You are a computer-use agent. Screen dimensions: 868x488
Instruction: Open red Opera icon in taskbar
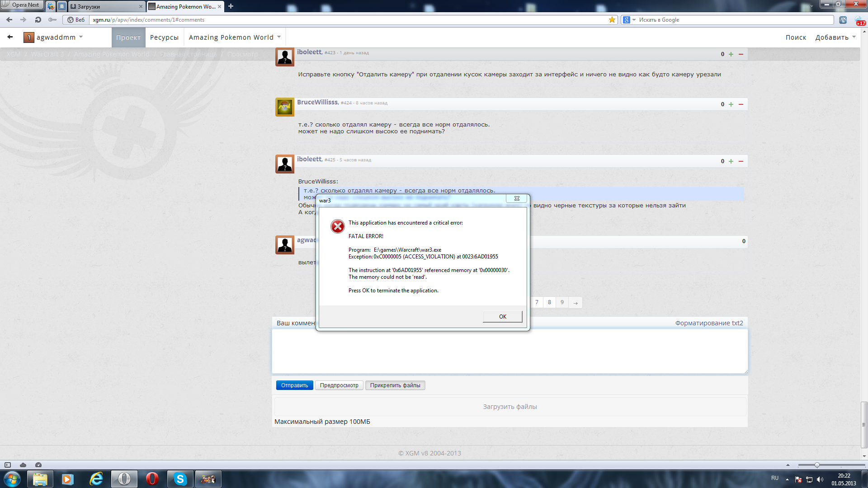click(x=152, y=479)
